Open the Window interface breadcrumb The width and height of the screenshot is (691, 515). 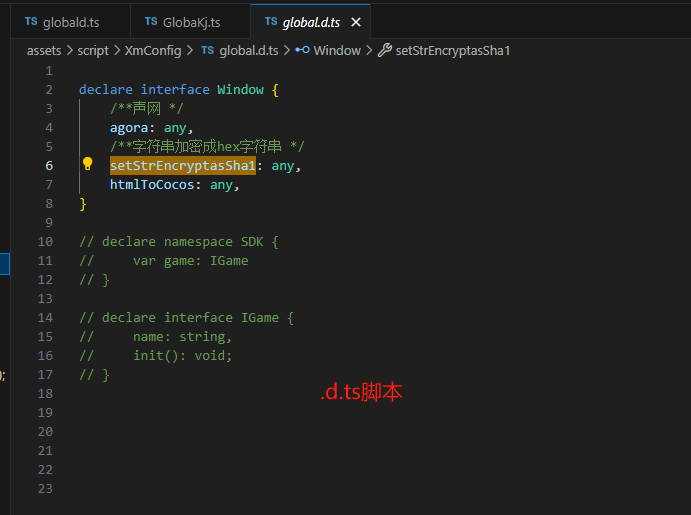pos(337,51)
